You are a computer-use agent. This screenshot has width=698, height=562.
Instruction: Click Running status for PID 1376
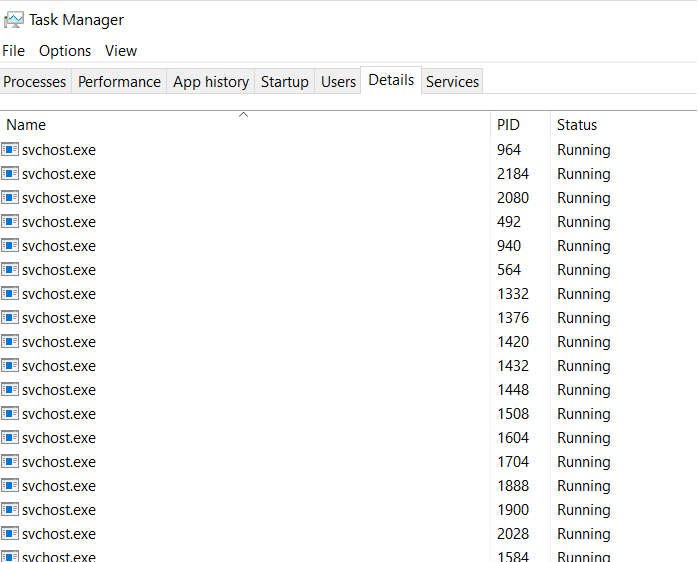(584, 319)
